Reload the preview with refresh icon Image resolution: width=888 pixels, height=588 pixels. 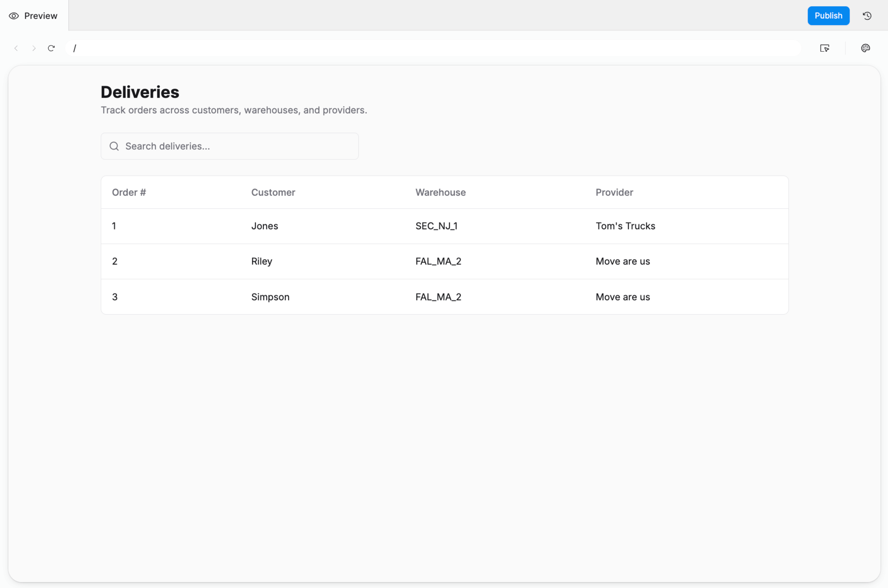click(x=51, y=48)
